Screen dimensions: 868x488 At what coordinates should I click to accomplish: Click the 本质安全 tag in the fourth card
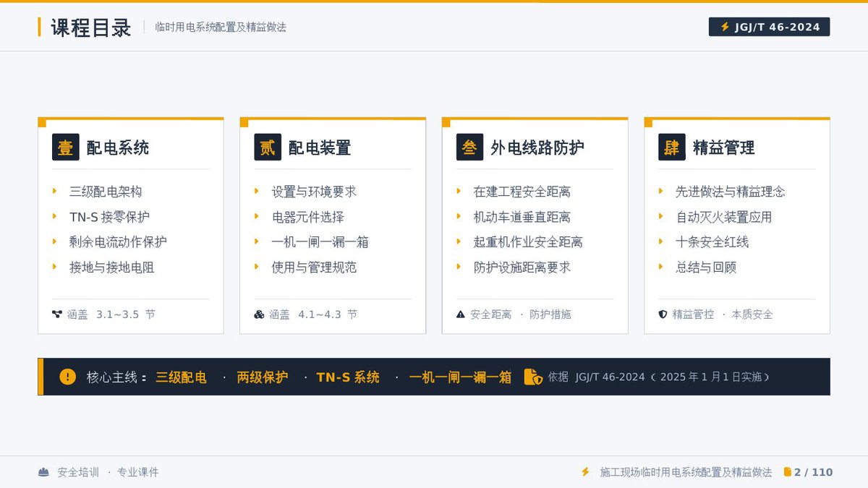tap(752, 314)
